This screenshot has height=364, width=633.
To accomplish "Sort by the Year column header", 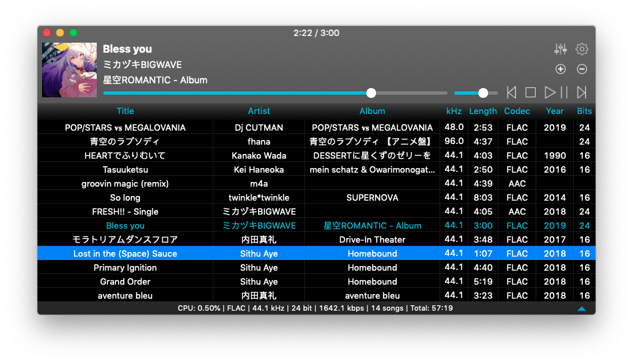I will tap(555, 111).
